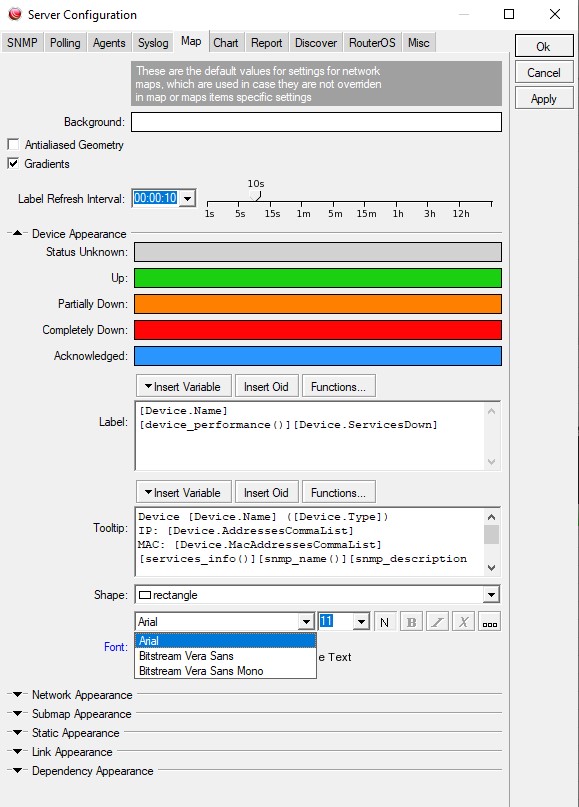Open Insert Variable dropdown above Tooltip
Viewport: 579px width, 807px height.
coord(184,493)
